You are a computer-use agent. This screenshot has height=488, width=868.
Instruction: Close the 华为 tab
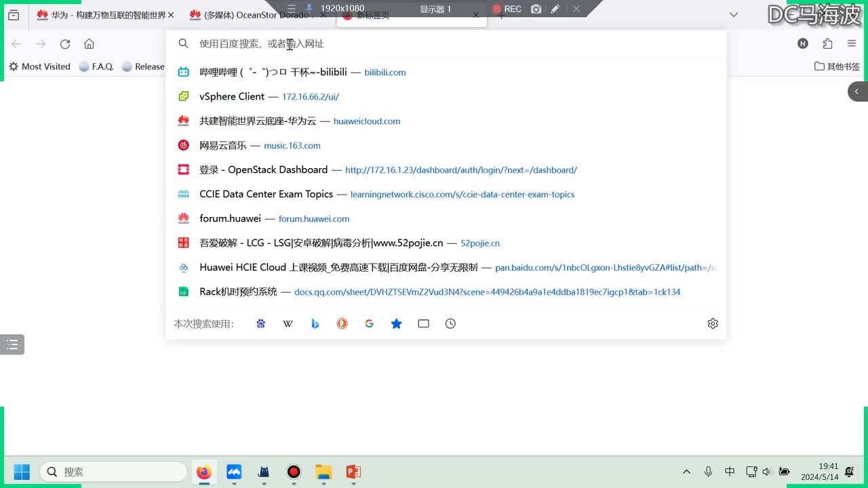pyautogui.click(x=170, y=15)
